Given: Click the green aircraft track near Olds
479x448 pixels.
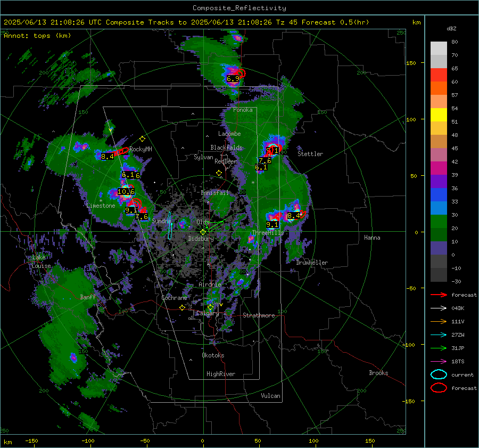Looking at the screenshot, I should (x=216, y=225).
